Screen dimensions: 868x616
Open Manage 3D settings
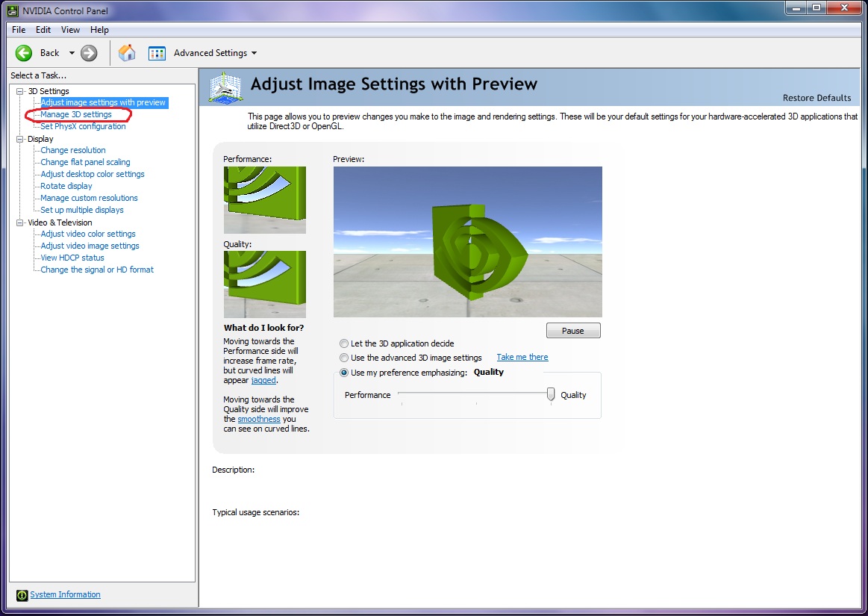pos(76,115)
